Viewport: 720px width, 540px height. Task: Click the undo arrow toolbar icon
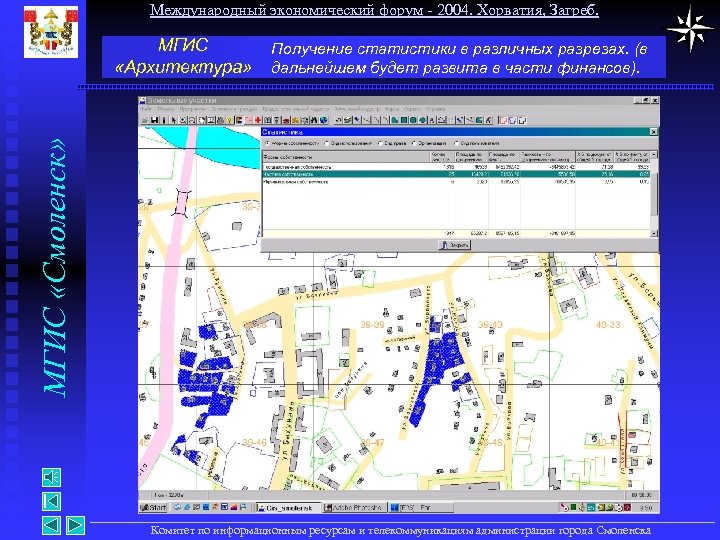(x=339, y=120)
